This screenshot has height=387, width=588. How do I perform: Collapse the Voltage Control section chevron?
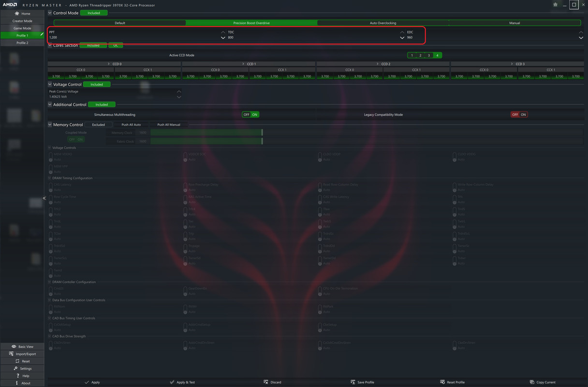coord(50,84)
